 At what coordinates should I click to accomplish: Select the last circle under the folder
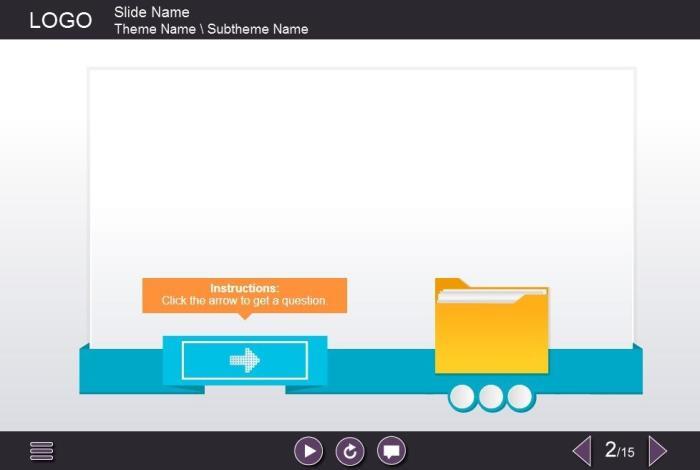[x=520, y=397]
